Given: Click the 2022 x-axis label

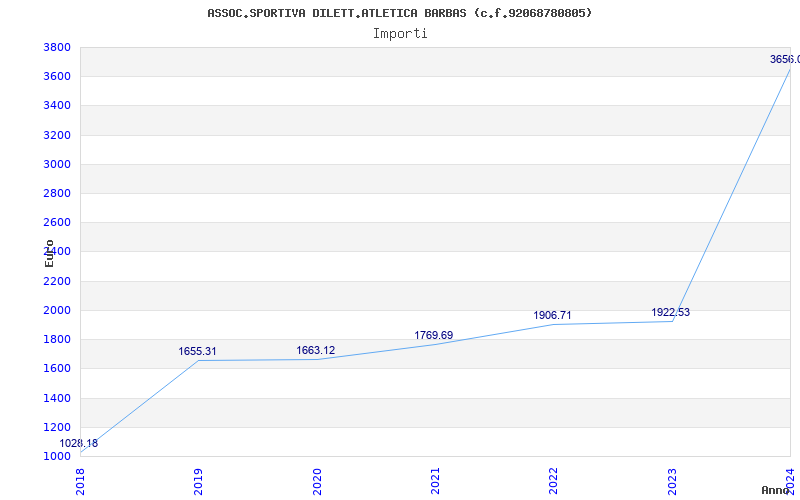Looking at the screenshot, I should [x=554, y=481].
